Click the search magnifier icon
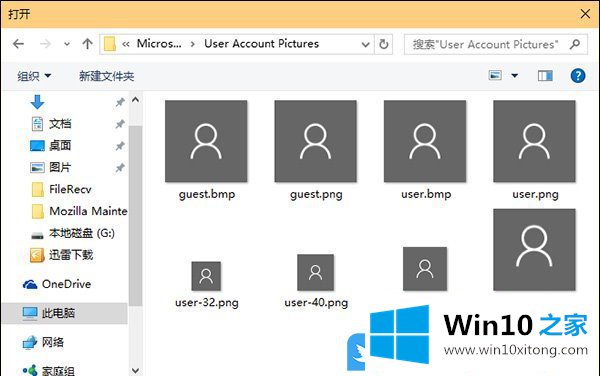The height and width of the screenshot is (376, 600). pos(575,44)
